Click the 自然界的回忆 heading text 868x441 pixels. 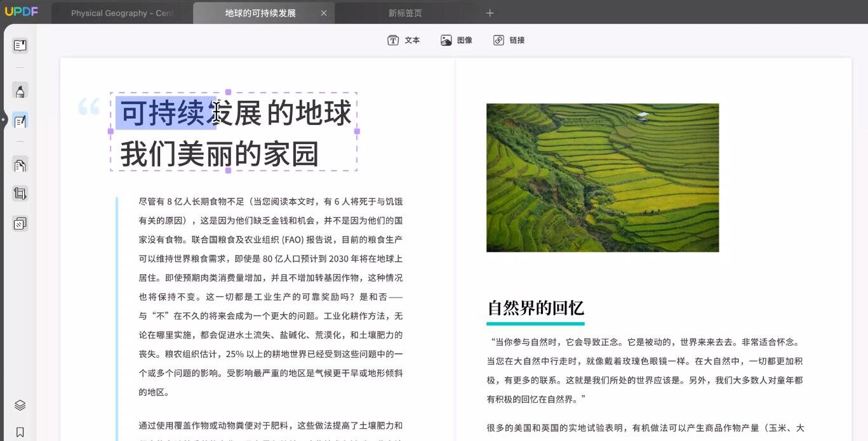coord(535,308)
